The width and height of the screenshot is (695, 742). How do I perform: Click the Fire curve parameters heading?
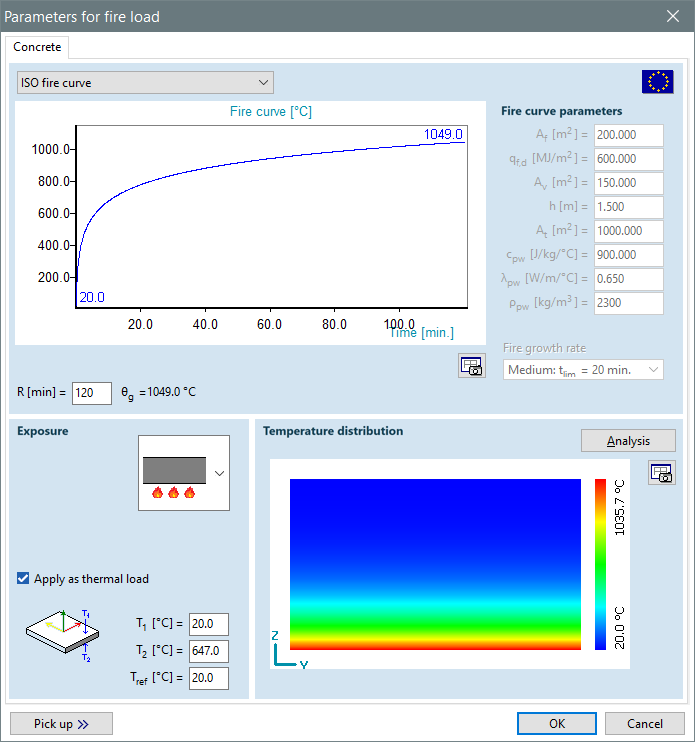(x=562, y=111)
